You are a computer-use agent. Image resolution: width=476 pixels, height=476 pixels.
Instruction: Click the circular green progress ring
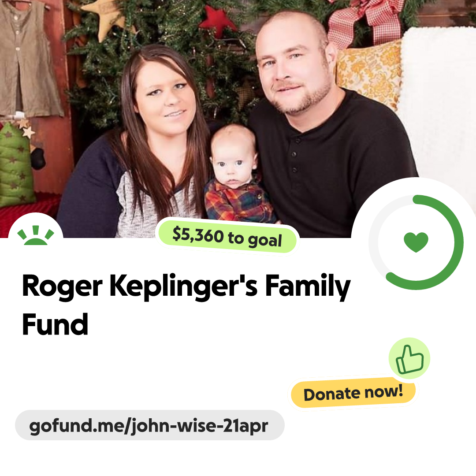click(x=416, y=242)
